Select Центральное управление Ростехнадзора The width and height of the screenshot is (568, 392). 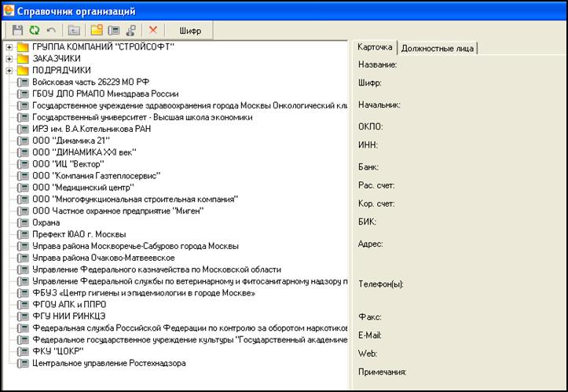(109, 363)
